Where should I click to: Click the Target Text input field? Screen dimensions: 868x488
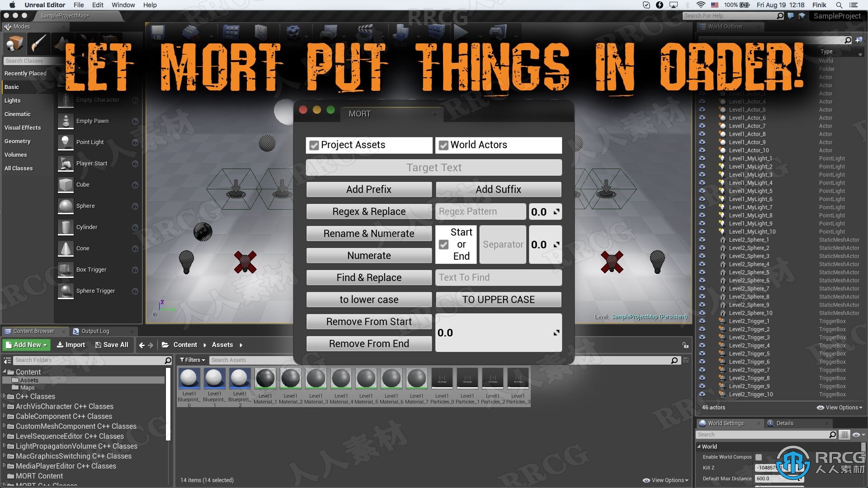coord(434,168)
